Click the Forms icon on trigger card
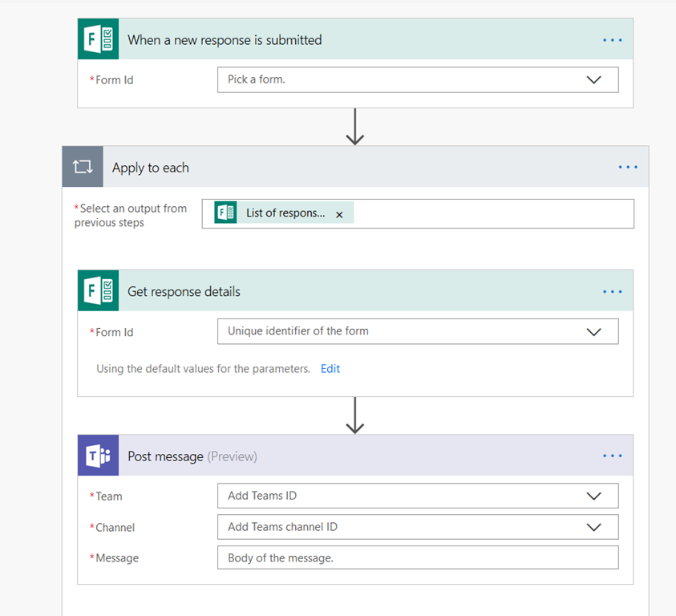The image size is (676, 616). point(98,39)
